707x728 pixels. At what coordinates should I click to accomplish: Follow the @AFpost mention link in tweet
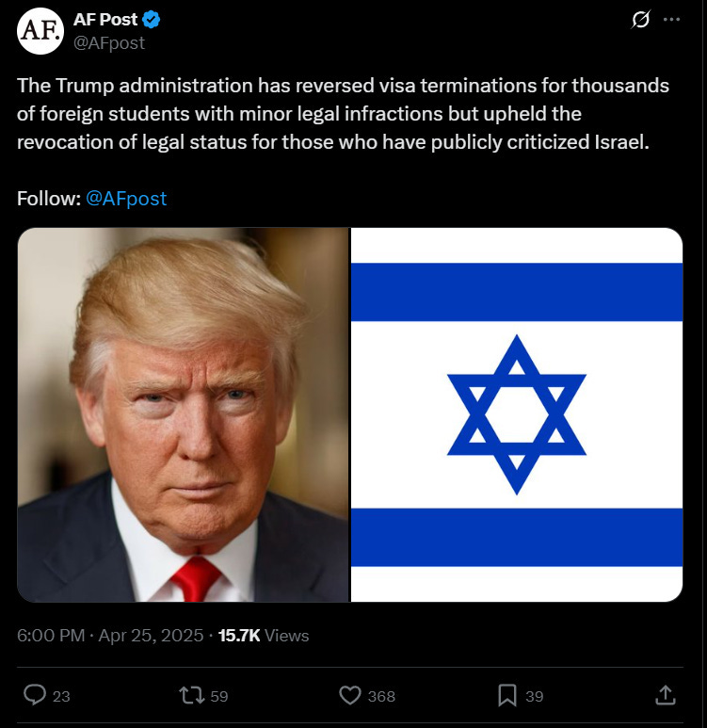(x=126, y=199)
